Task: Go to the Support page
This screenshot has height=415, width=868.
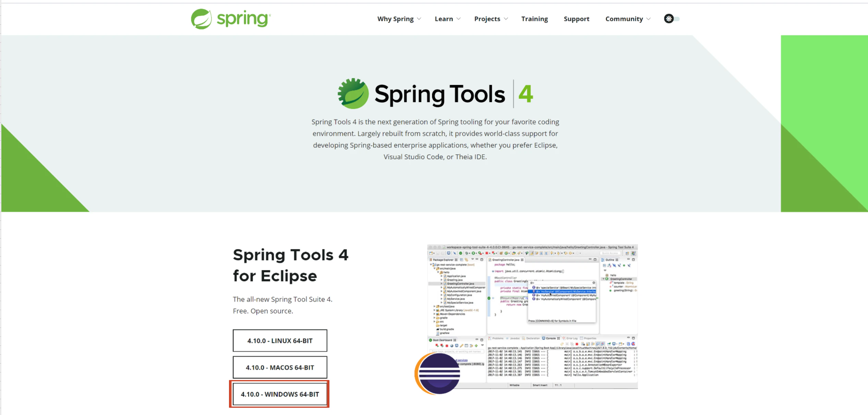Action: coord(577,19)
